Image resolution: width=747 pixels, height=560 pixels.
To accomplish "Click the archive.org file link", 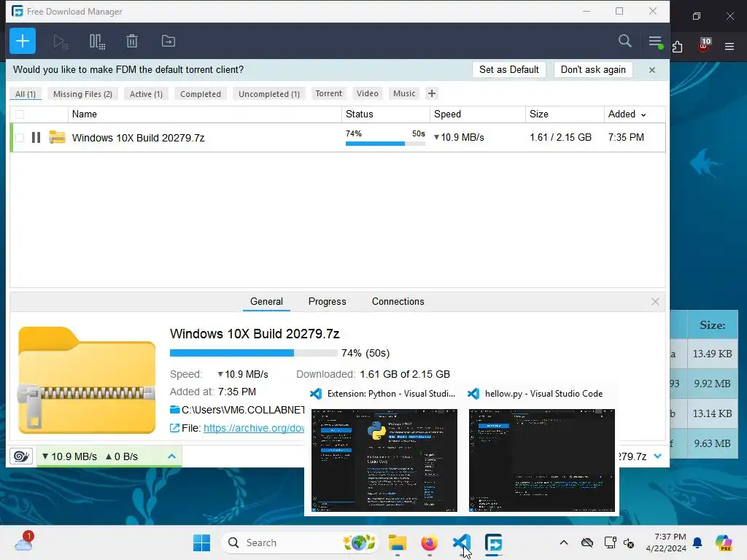I will coord(254,428).
